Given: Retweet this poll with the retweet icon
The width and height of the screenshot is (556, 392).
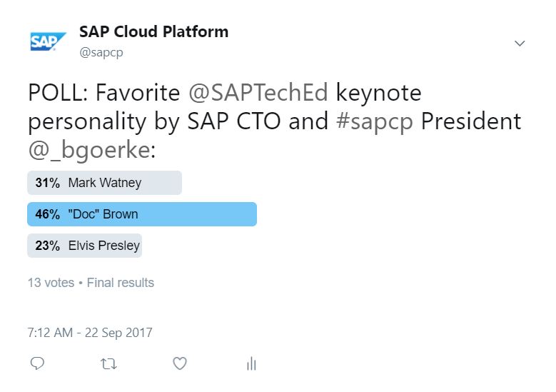Looking at the screenshot, I should click(x=108, y=363).
